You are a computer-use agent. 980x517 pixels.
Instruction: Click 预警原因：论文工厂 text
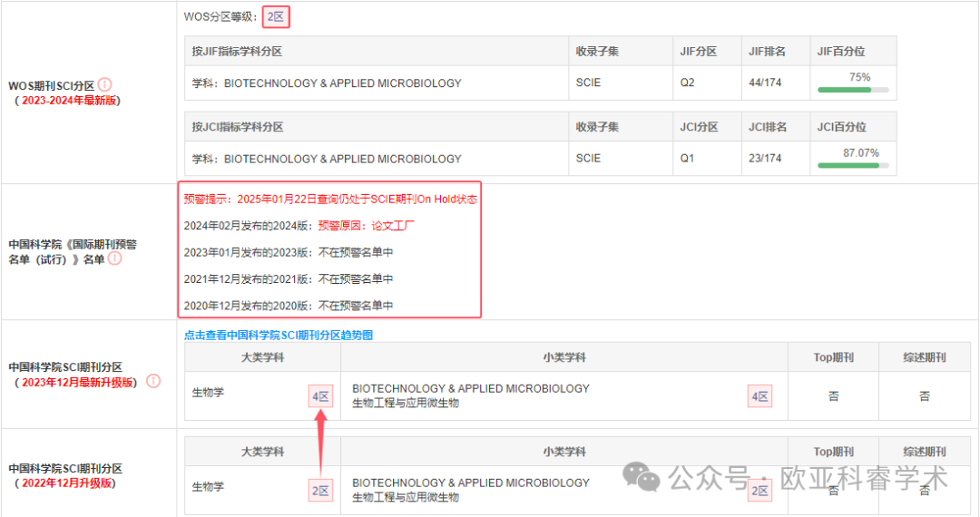(x=367, y=226)
